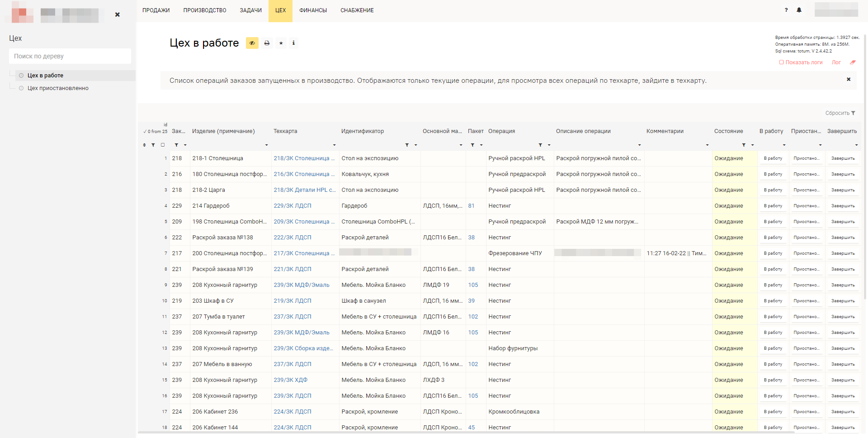Tick the select-all checkbox in the id column
The width and height of the screenshot is (868, 438).
point(163,145)
